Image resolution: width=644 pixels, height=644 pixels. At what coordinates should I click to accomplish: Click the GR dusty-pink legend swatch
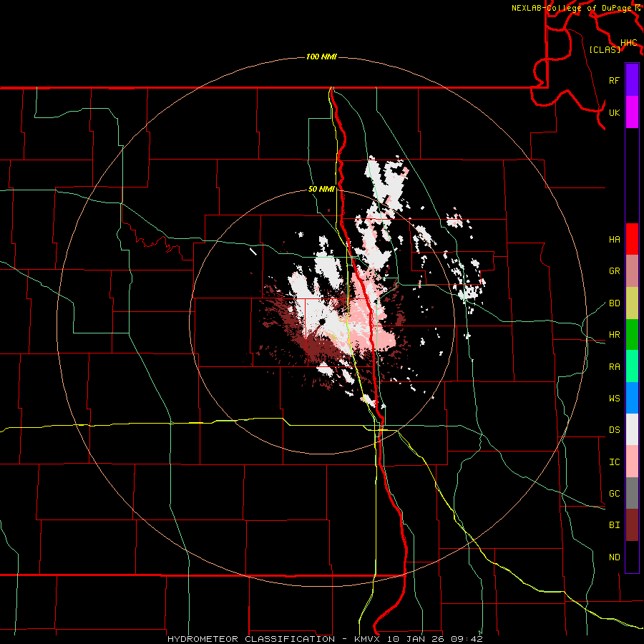[x=632, y=271]
